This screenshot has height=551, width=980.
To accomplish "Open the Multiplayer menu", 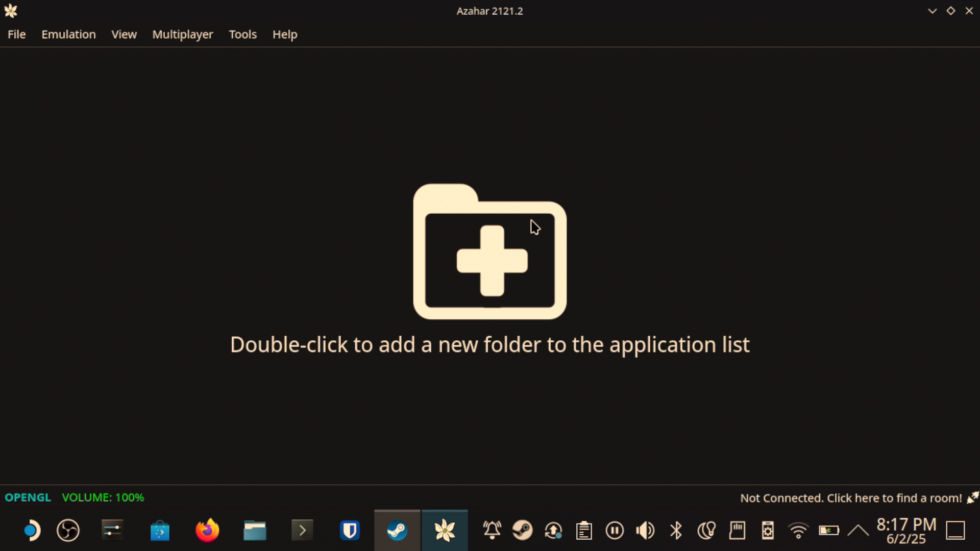I will click(182, 34).
